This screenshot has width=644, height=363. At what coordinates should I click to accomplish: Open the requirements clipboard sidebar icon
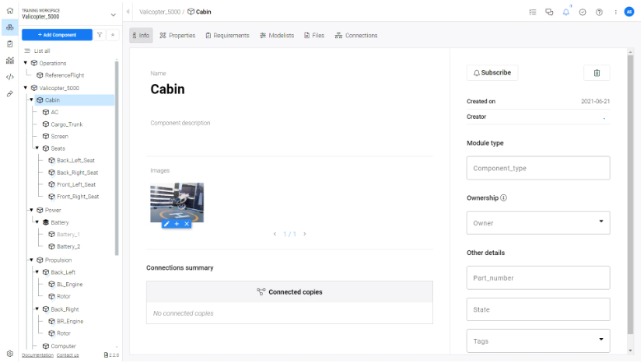tap(10, 44)
